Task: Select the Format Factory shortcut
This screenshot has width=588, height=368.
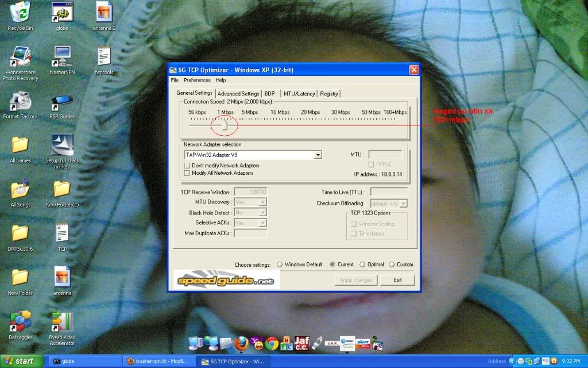Action: 20,105
